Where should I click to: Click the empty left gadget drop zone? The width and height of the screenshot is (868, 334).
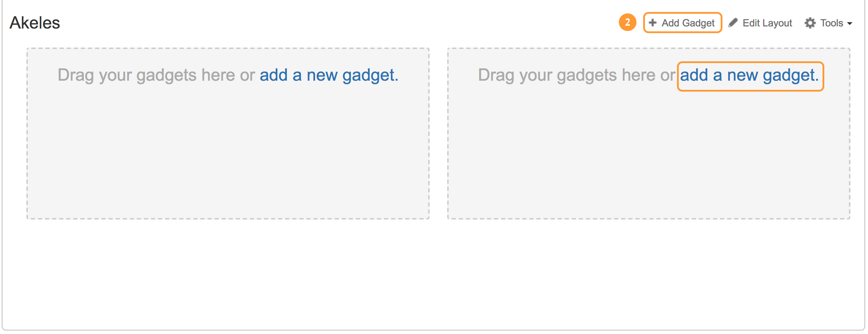[228, 151]
